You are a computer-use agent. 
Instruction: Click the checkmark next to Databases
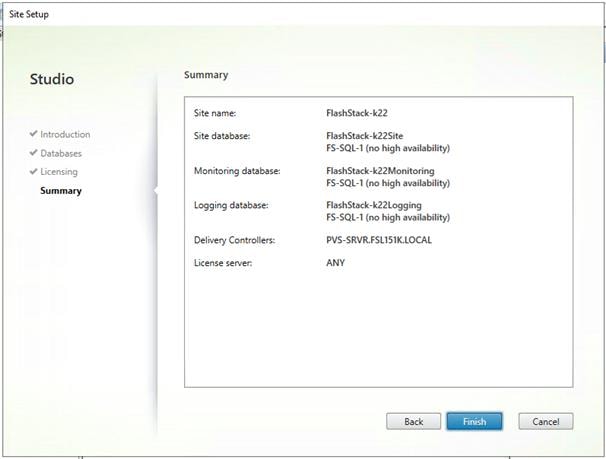tap(33, 153)
